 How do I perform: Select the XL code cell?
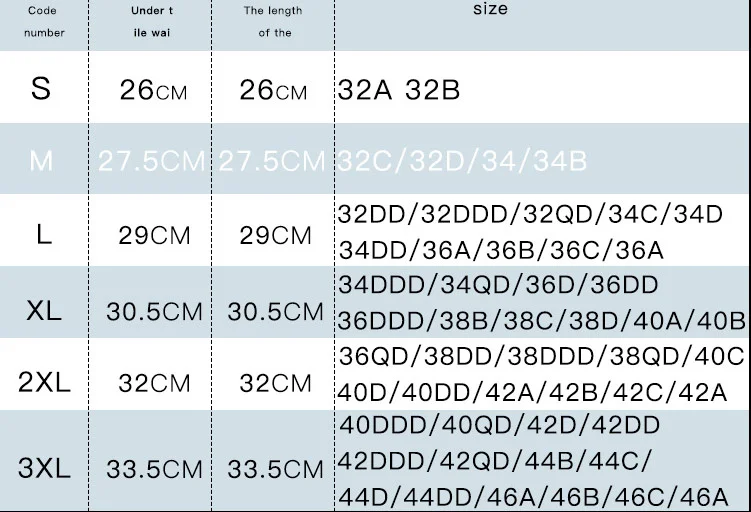point(43,310)
